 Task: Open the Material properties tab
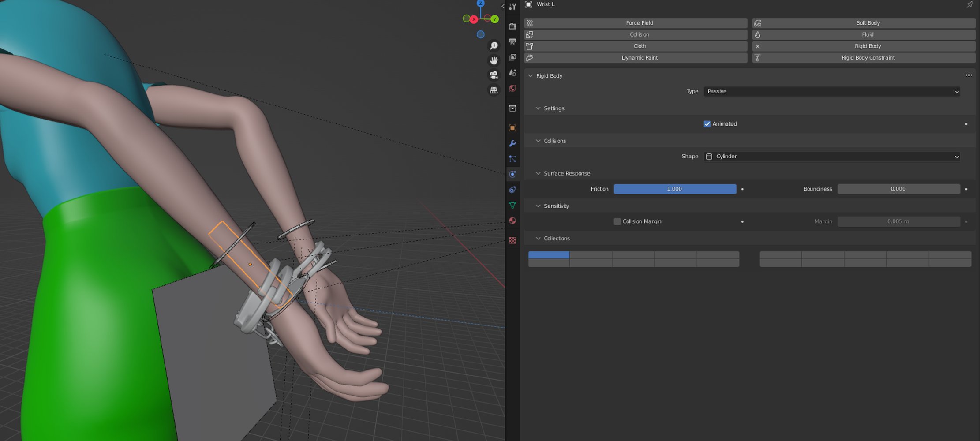(x=512, y=221)
